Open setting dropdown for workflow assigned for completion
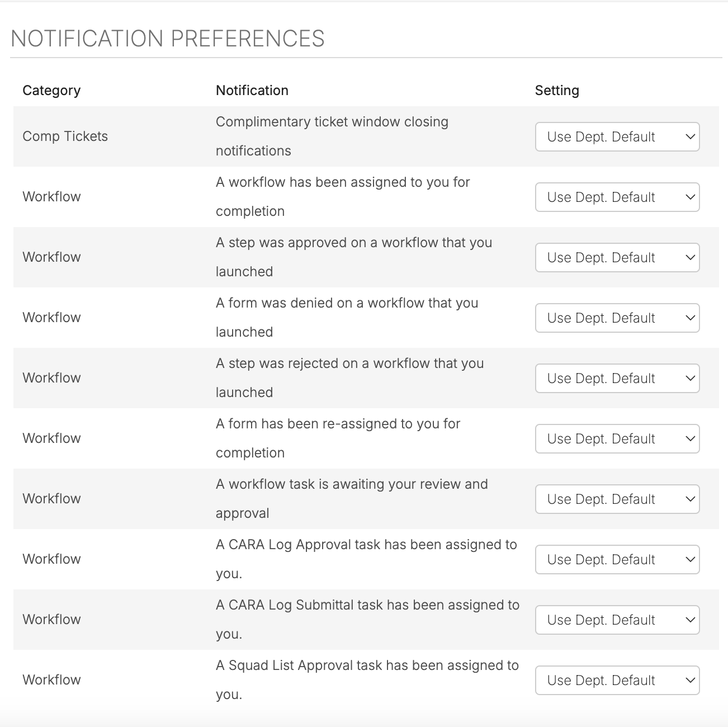 point(617,197)
